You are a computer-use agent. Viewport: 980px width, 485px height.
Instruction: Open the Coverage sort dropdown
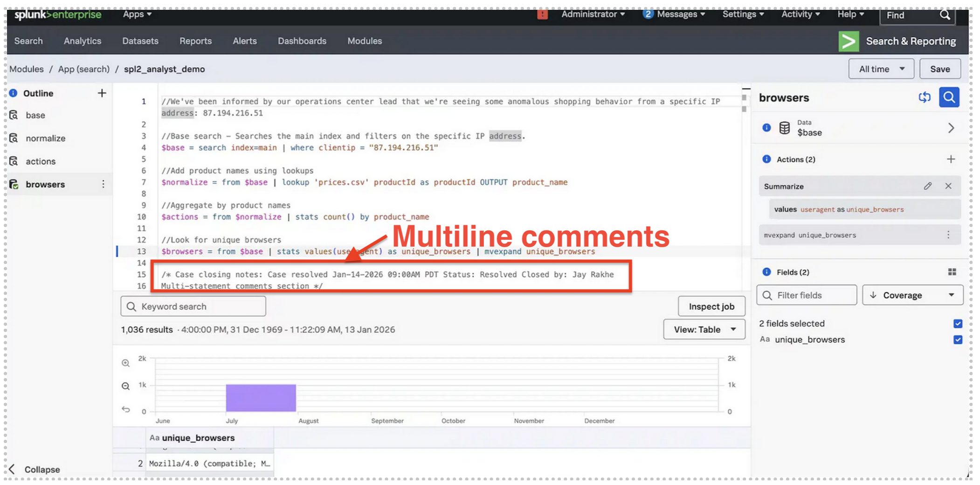[912, 295]
